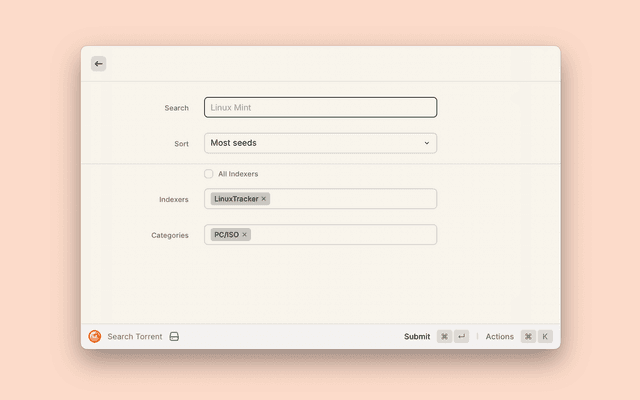Open the Actions panel
Viewport: 640px width, 400px height.
click(x=499, y=337)
